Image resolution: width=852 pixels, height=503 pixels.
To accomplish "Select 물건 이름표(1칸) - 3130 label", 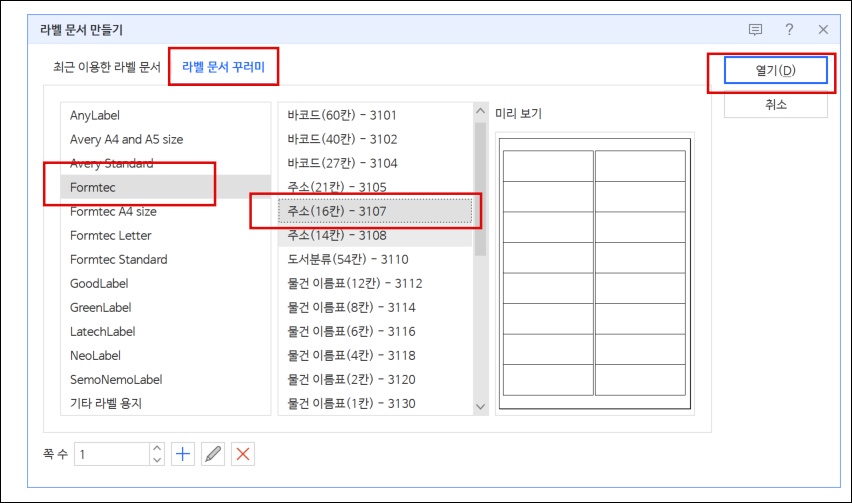I will tap(375, 403).
